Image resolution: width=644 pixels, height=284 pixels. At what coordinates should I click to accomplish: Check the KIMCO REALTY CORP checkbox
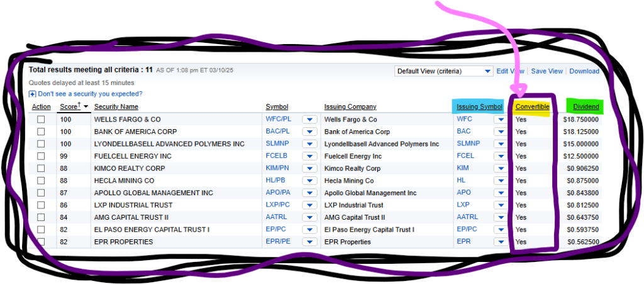[41, 169]
